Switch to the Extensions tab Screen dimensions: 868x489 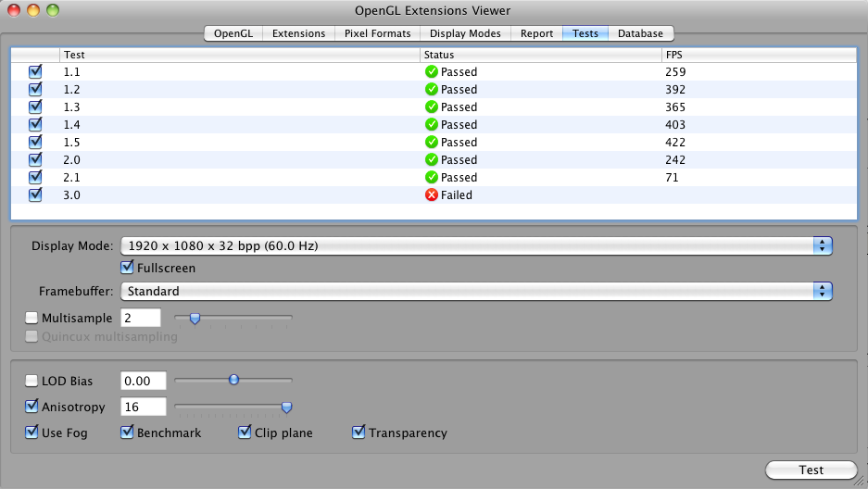pos(298,33)
